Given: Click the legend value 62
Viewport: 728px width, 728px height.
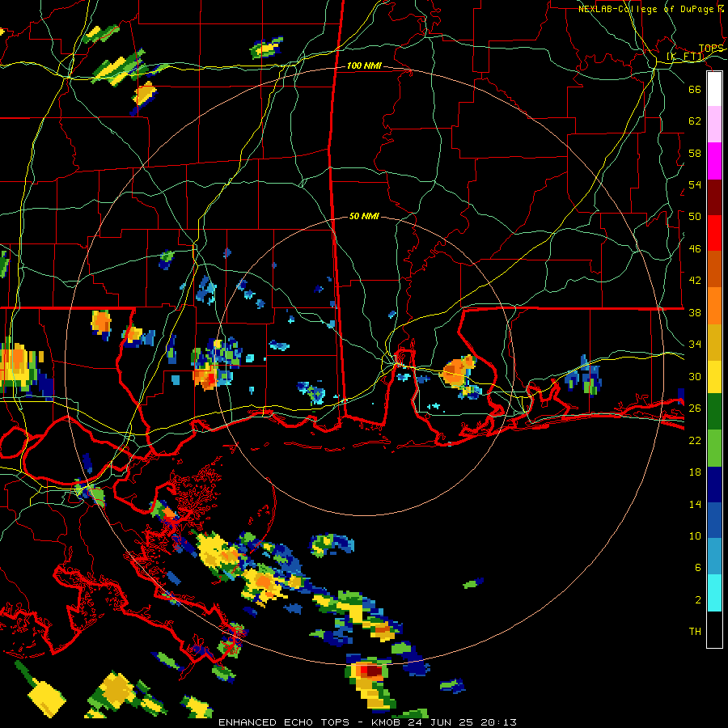Looking at the screenshot, I should click(x=695, y=121).
